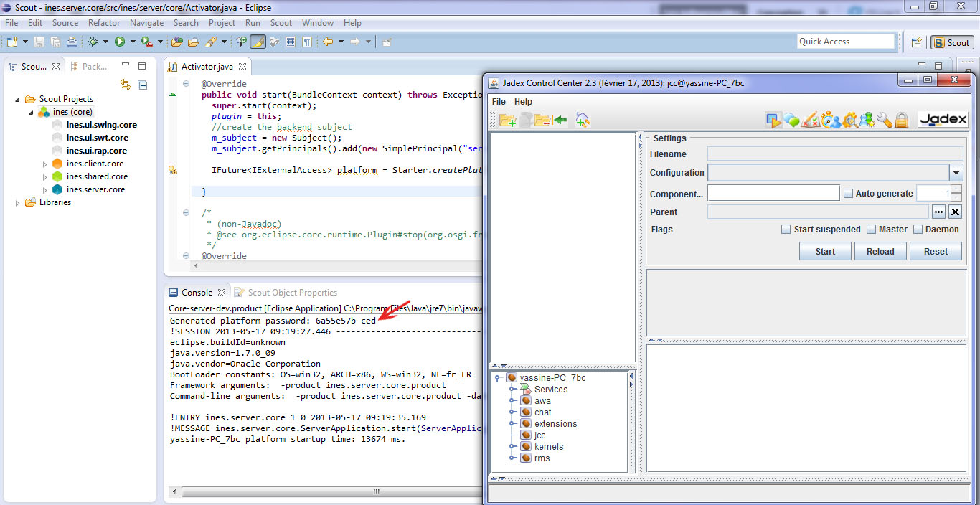Click the Open Type icon in Eclipse toolbar
Image resolution: width=980 pixels, height=505 pixels.
coord(178,42)
